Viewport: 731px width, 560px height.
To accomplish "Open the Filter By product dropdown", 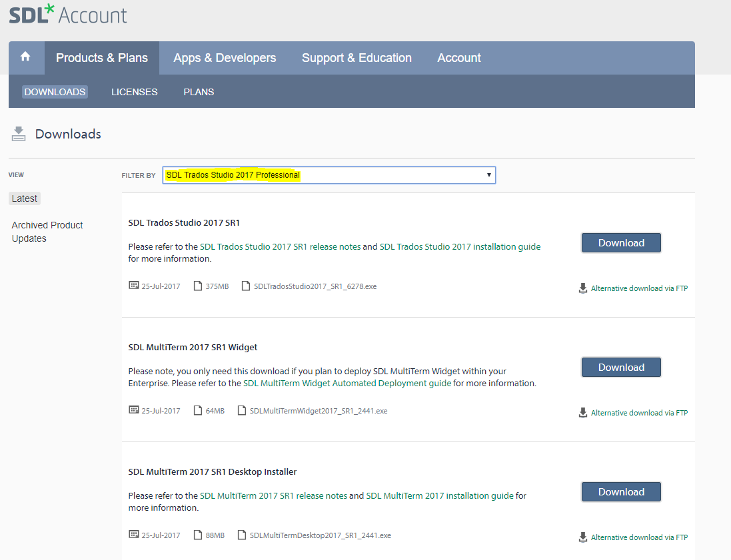I will [x=329, y=175].
